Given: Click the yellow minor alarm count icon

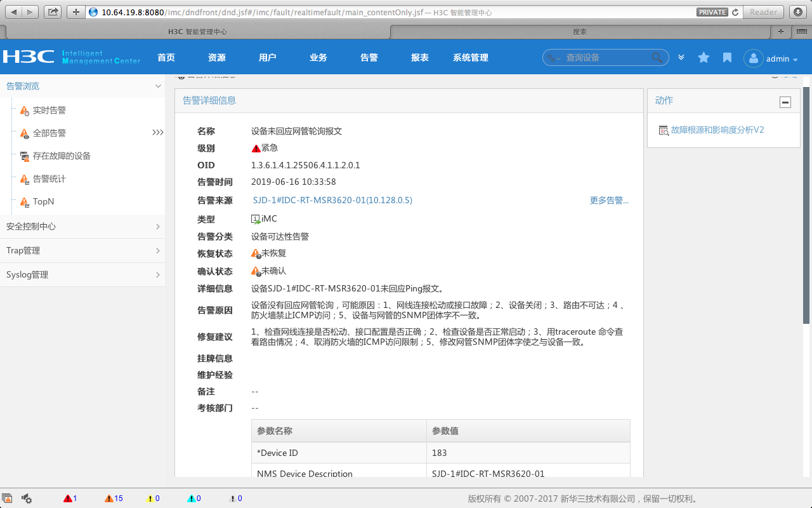Looking at the screenshot, I should coord(150,498).
